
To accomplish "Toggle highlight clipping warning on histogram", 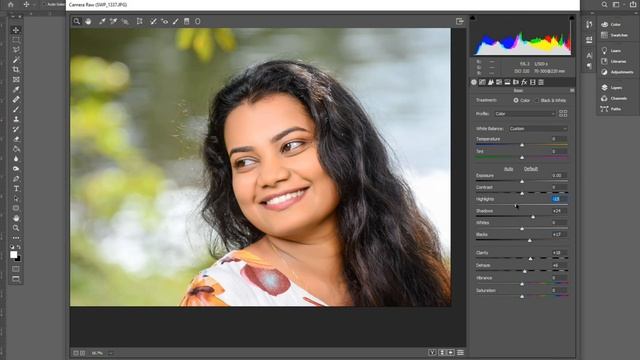I will click(571, 18).
